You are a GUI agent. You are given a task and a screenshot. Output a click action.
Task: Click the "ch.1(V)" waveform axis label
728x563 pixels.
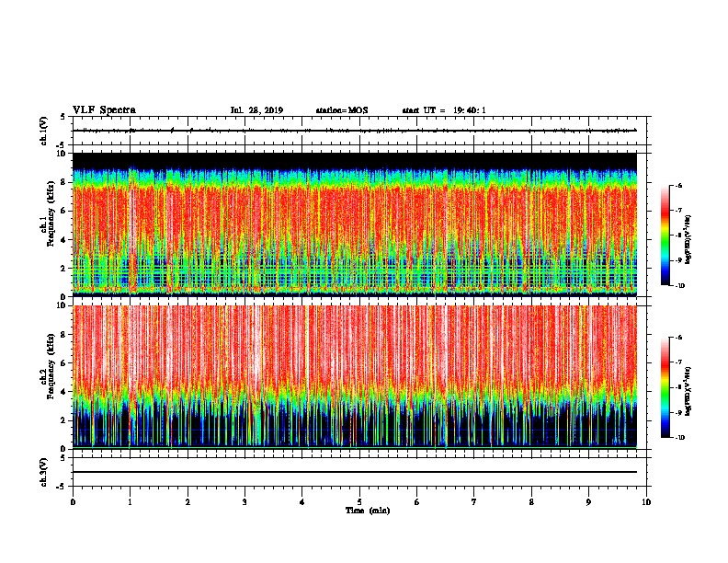[x=43, y=131]
